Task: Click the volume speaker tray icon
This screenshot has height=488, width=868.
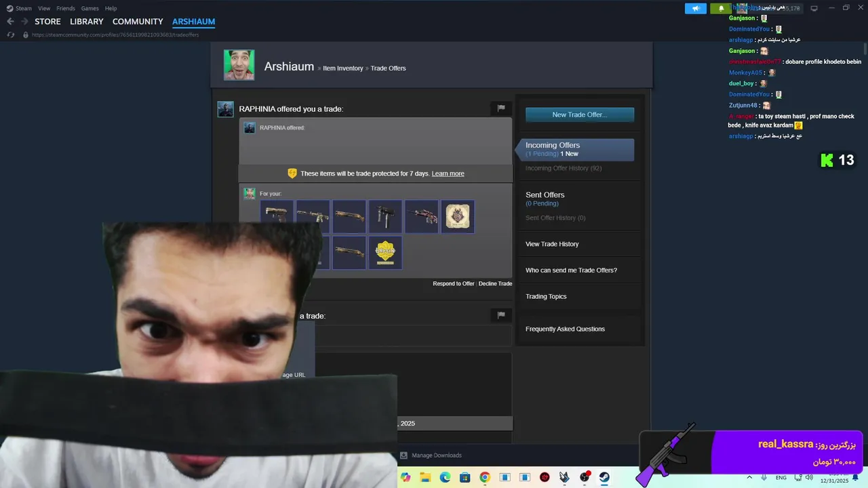Action: (x=809, y=477)
